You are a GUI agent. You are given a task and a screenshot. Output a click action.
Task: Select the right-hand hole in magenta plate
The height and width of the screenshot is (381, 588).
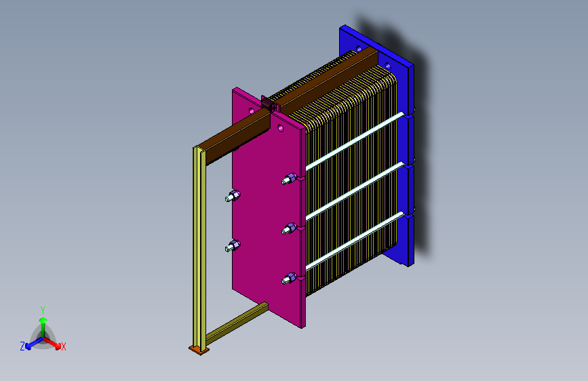click(281, 128)
